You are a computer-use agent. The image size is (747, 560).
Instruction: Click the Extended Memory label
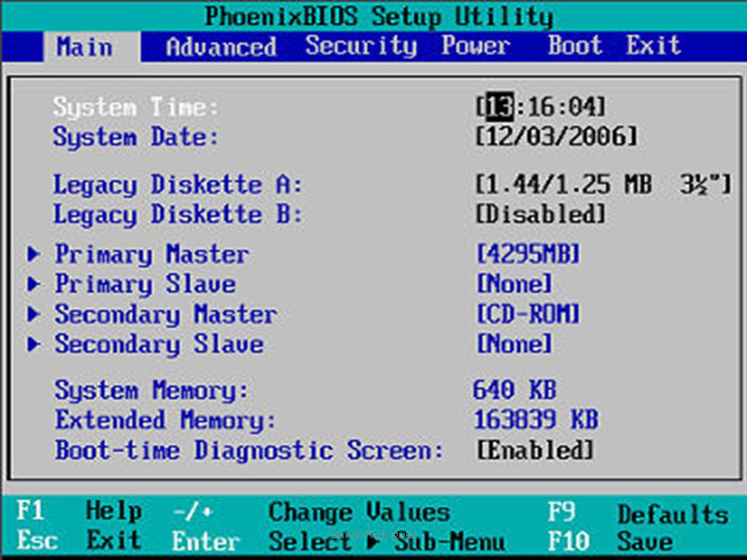pos(166,421)
